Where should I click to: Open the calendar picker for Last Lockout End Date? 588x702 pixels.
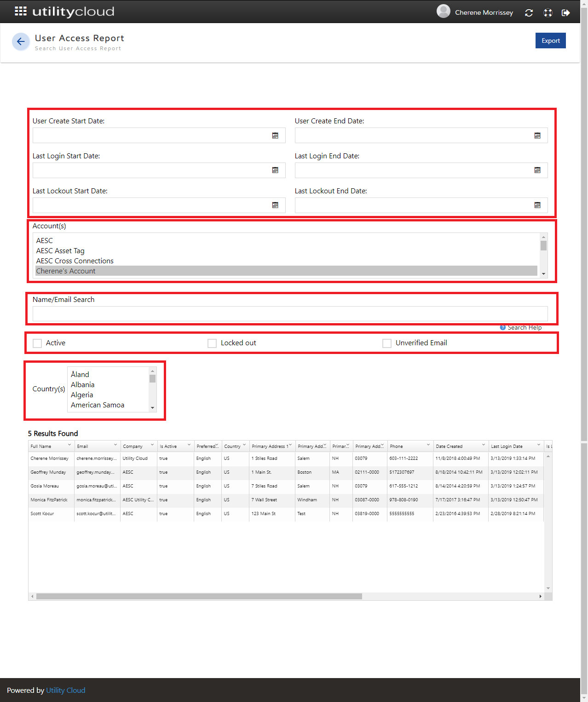click(x=538, y=205)
